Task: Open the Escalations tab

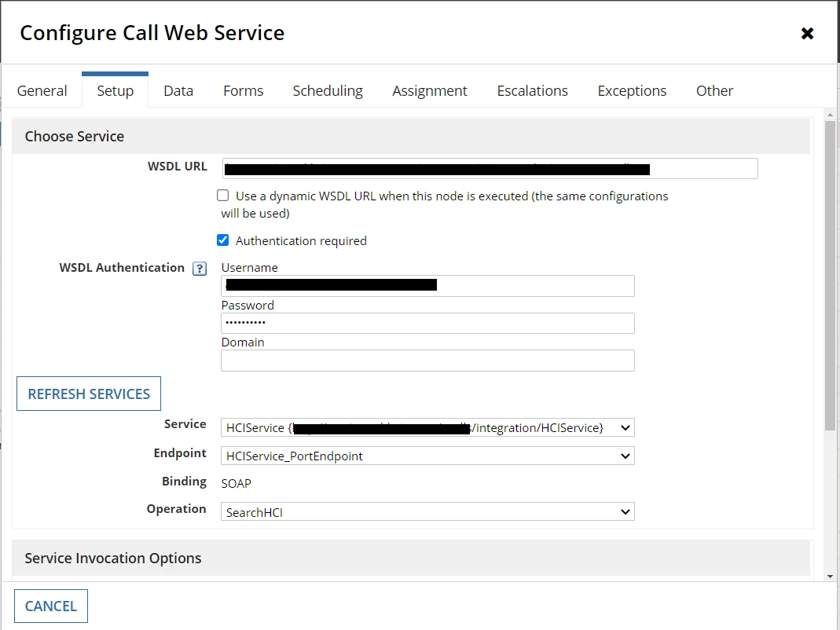Action: click(x=533, y=90)
